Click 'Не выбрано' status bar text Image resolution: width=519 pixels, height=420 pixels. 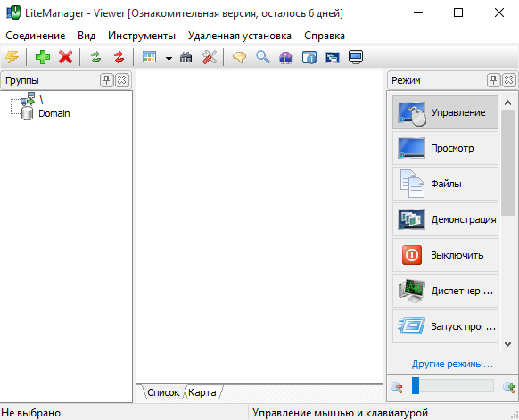click(x=31, y=413)
